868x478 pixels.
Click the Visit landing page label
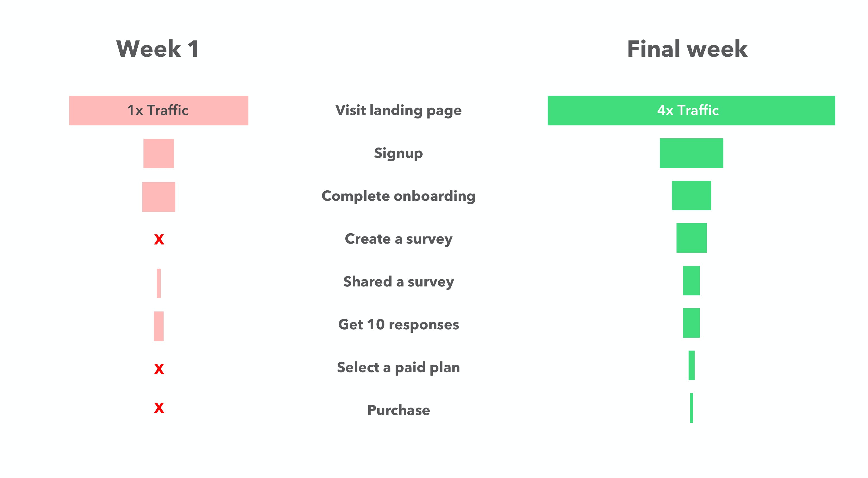(x=398, y=110)
